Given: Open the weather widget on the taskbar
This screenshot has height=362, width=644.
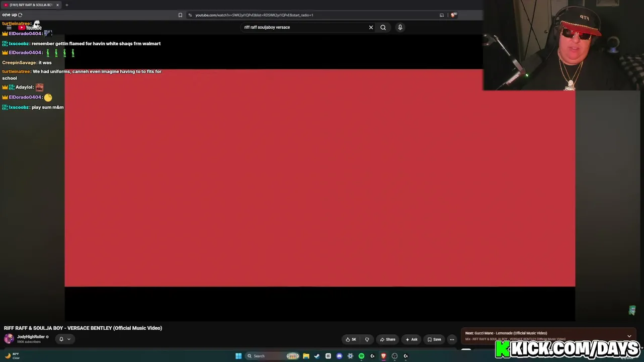Looking at the screenshot, I should pos(12,356).
